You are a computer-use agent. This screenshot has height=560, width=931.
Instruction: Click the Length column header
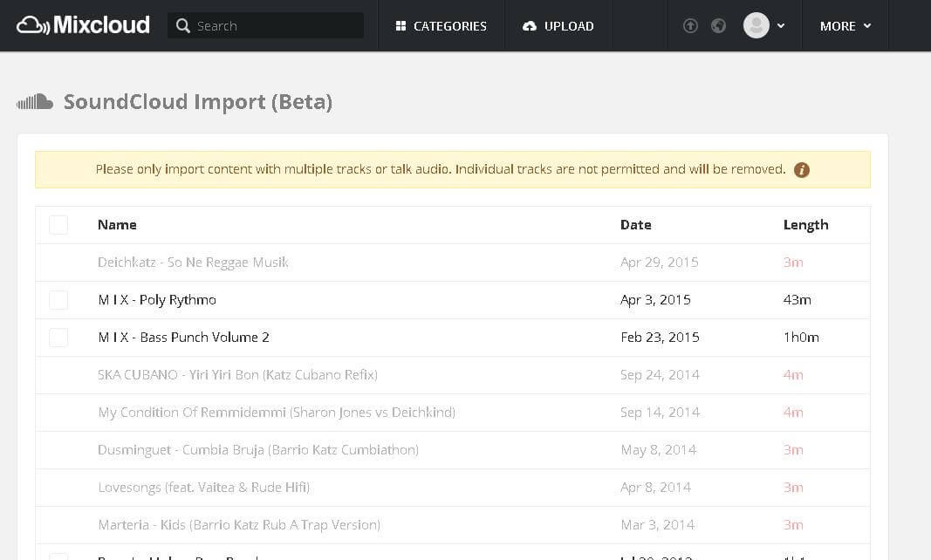(x=805, y=225)
